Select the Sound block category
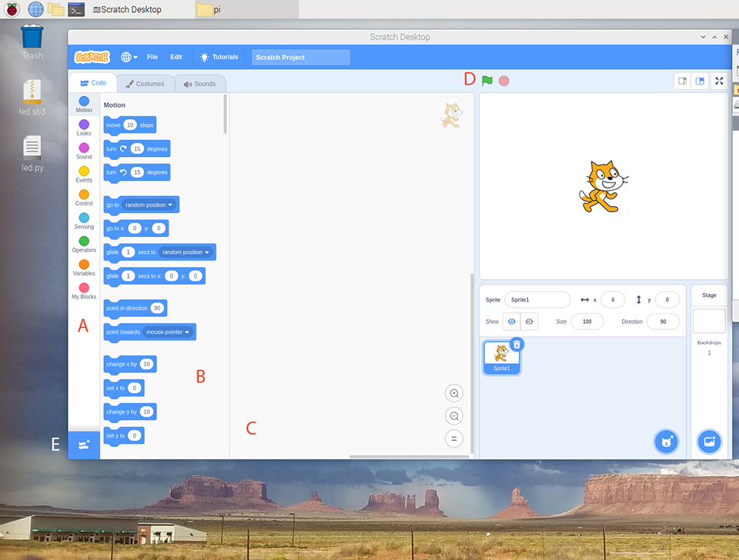 [84, 152]
